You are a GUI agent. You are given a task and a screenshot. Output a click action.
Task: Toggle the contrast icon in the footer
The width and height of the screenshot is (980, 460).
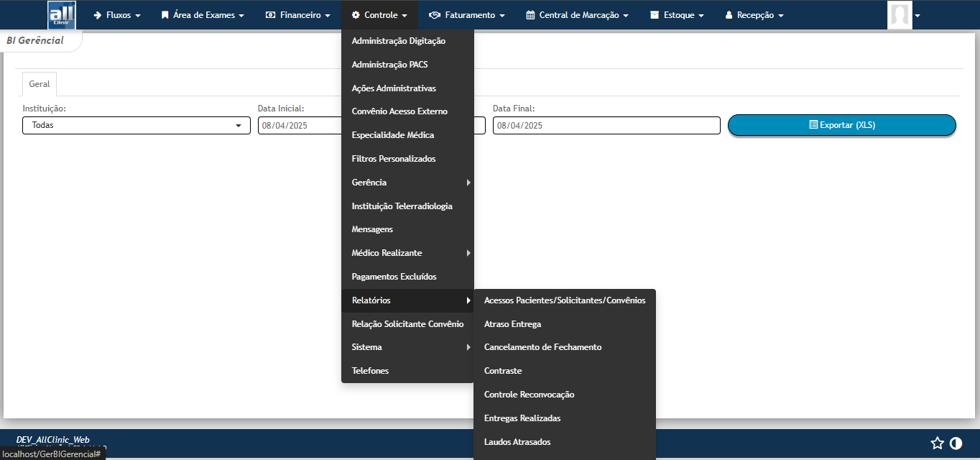click(x=956, y=443)
